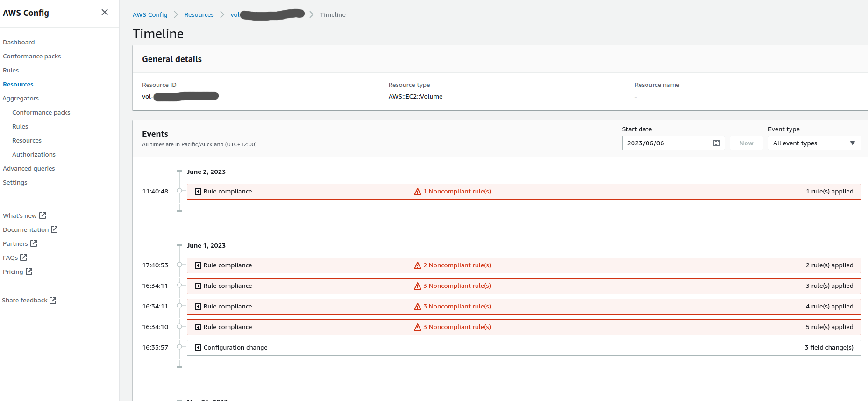The width and height of the screenshot is (868, 401).
Task: Open Authorizations under Aggregators
Action: [34, 154]
